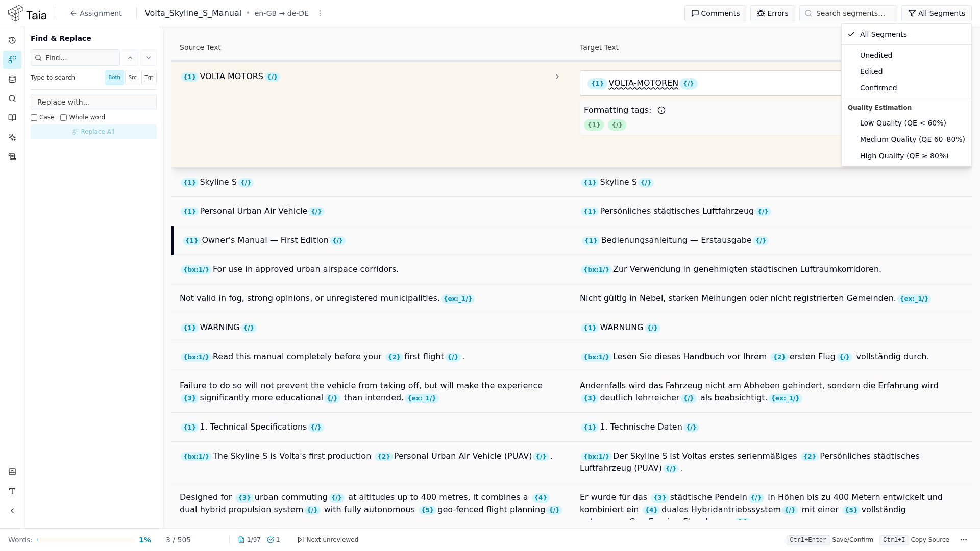
Task: Filter Medium Quality (QE 60–80%) segments
Action: coord(906,139)
